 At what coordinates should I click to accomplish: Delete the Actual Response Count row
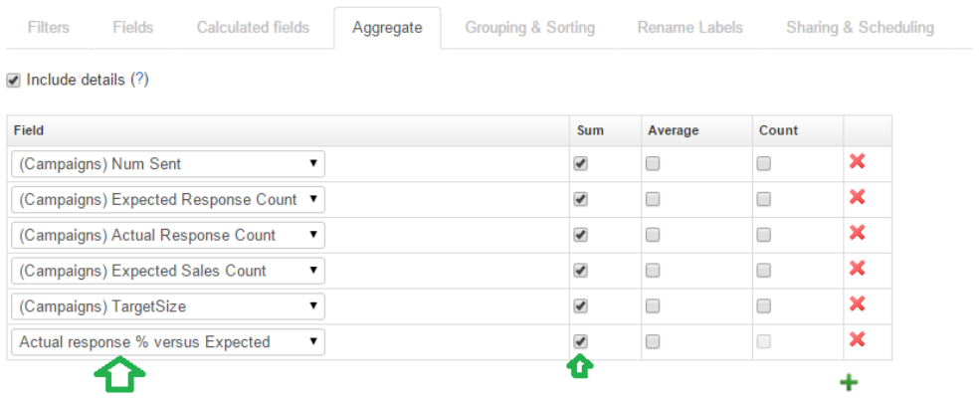point(857,233)
